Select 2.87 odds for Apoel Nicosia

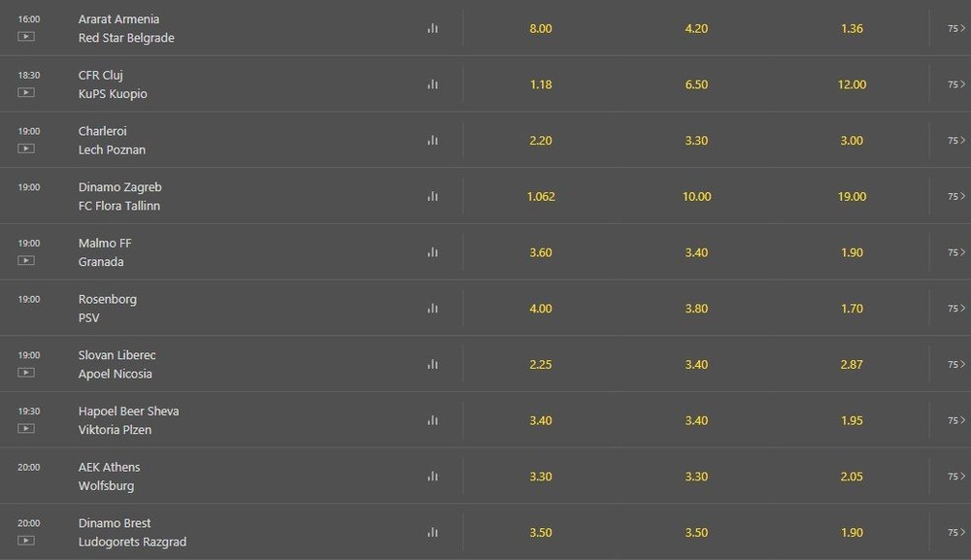[852, 365]
